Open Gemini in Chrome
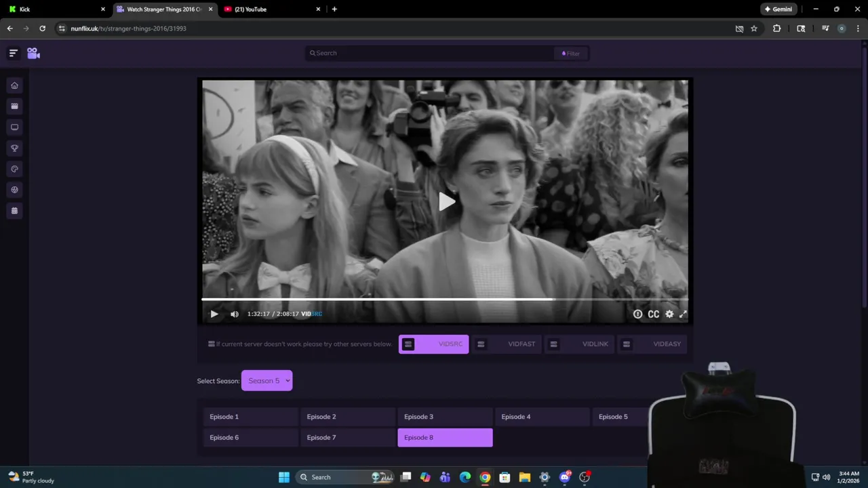This screenshot has width=868, height=488. point(778,9)
